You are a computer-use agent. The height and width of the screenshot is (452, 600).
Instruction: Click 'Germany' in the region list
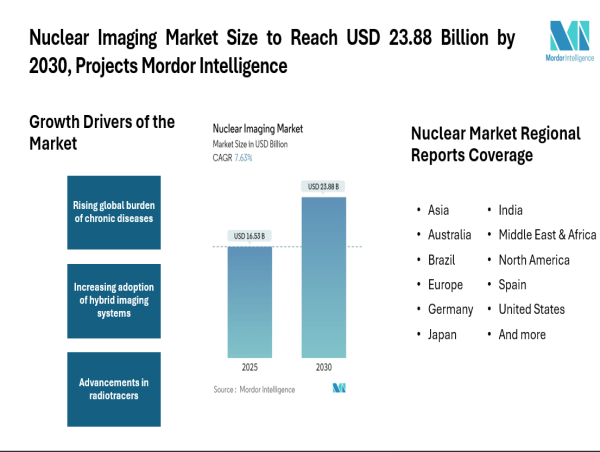click(450, 309)
